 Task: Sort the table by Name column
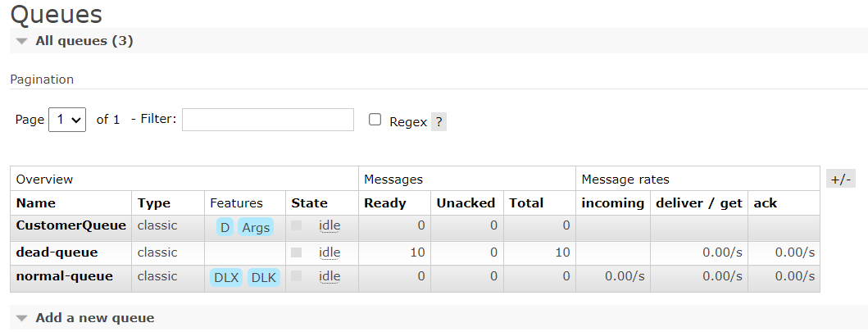tap(36, 203)
